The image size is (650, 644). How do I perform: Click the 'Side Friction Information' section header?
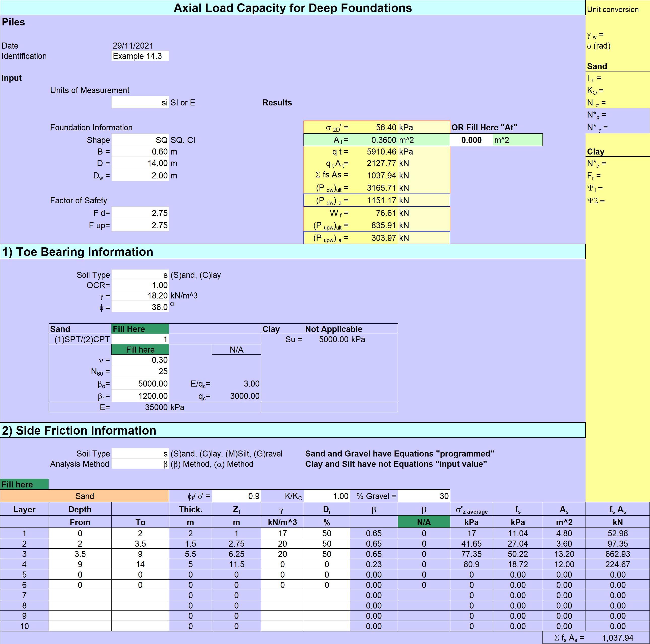coord(293,431)
